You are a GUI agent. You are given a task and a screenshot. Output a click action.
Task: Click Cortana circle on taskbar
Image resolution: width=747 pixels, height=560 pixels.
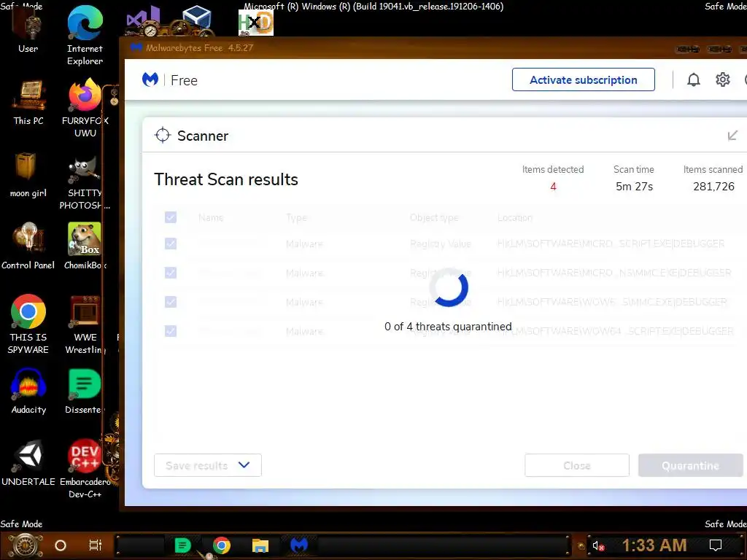pos(61,545)
